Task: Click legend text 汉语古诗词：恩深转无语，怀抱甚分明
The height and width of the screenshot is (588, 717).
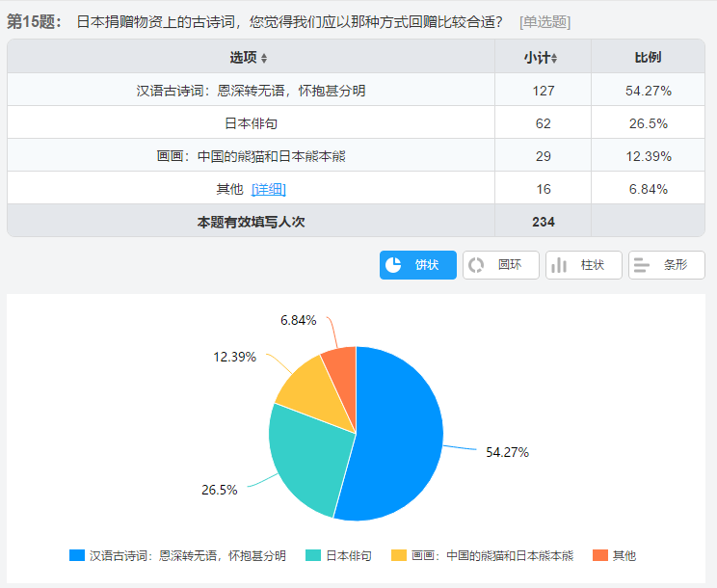Action: click(188, 555)
